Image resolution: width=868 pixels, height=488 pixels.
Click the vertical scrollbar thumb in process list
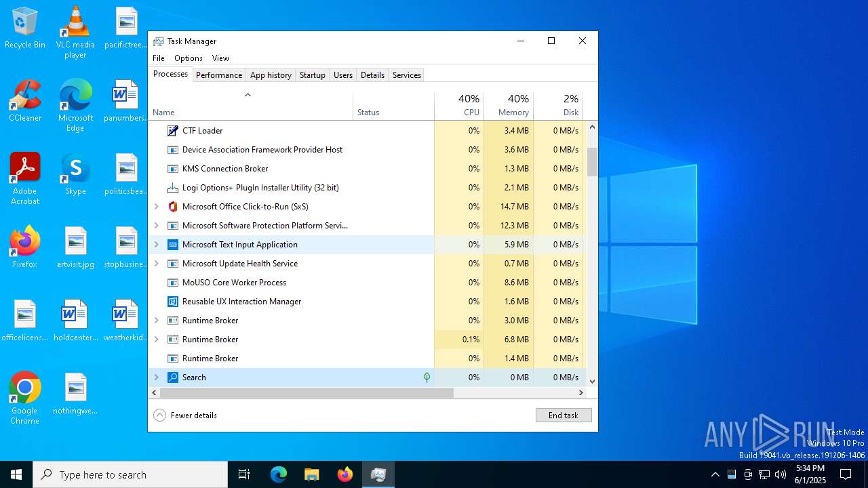point(593,162)
